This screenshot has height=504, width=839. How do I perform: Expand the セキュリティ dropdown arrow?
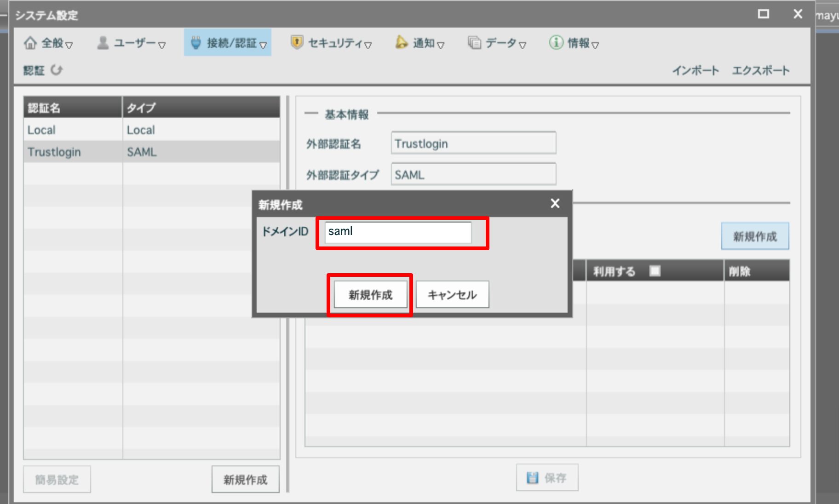click(x=368, y=45)
